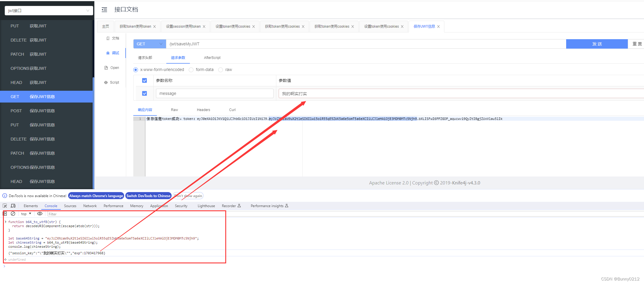
Task: Open Performance insights panel
Action: coord(270,206)
